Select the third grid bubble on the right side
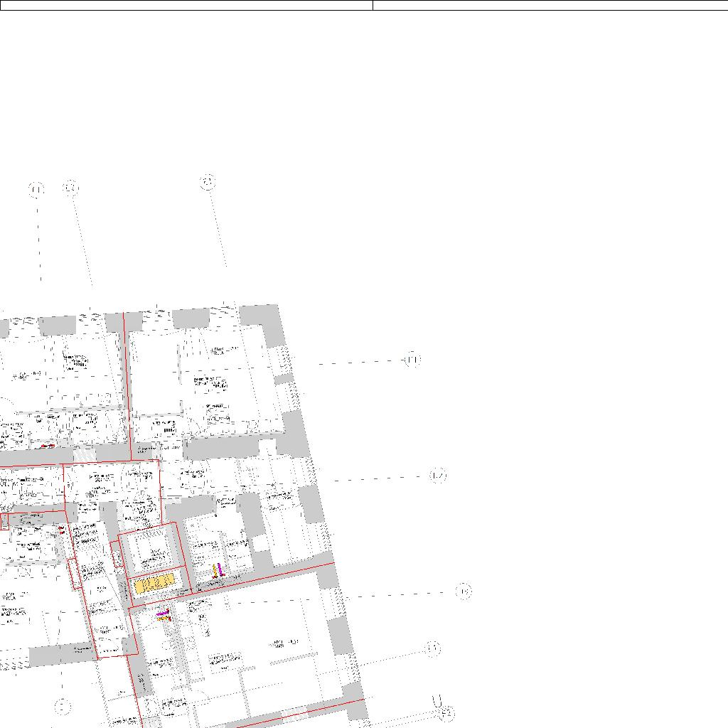This screenshot has height=728, width=728. (x=463, y=591)
